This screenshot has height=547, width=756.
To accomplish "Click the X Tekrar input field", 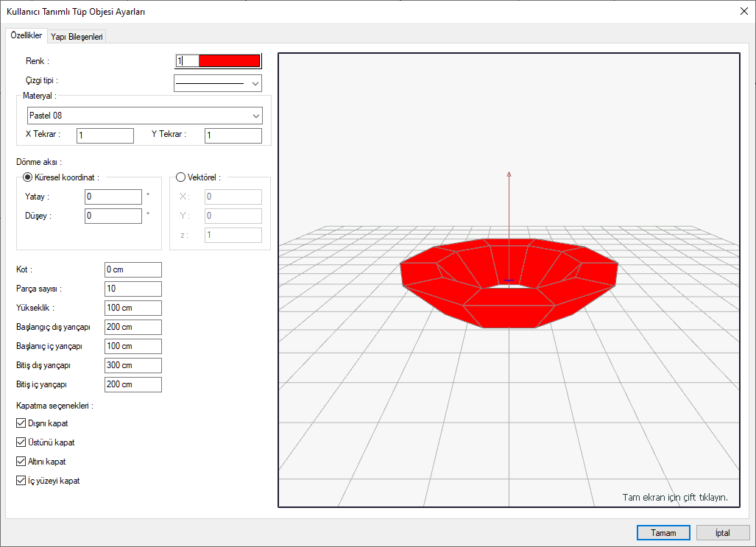I will (105, 135).
